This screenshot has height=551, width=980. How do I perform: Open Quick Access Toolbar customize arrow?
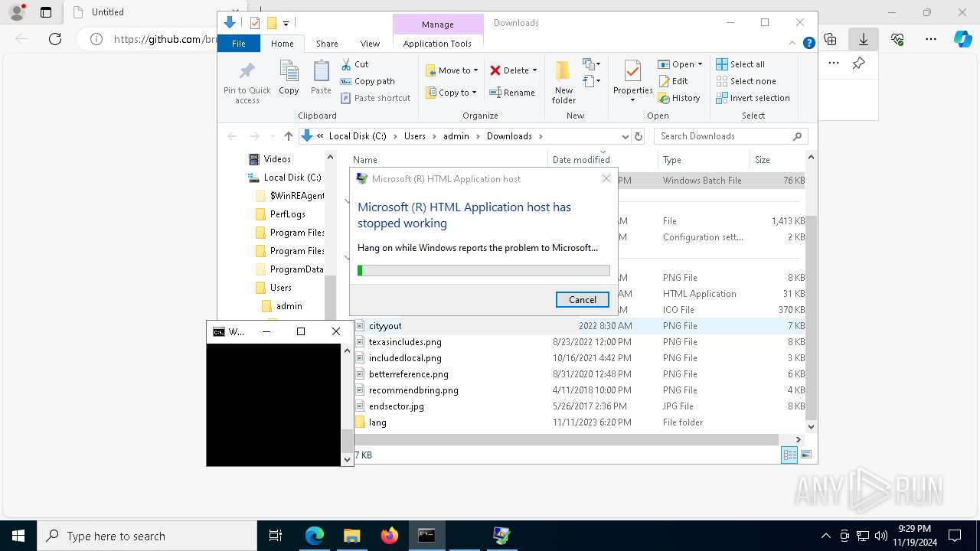coord(286,23)
